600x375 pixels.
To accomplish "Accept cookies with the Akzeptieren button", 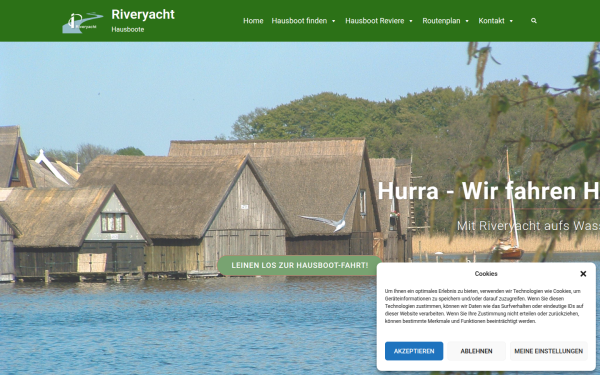I will click(x=414, y=351).
